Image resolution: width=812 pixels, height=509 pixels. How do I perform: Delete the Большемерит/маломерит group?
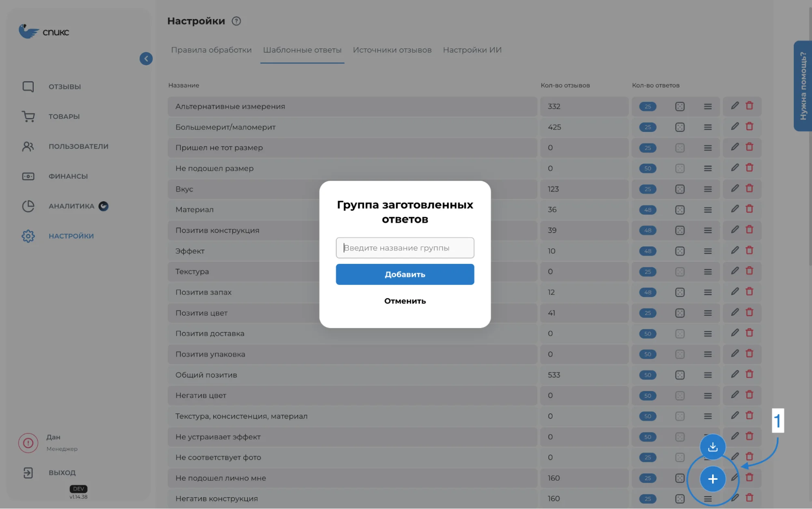[749, 127]
